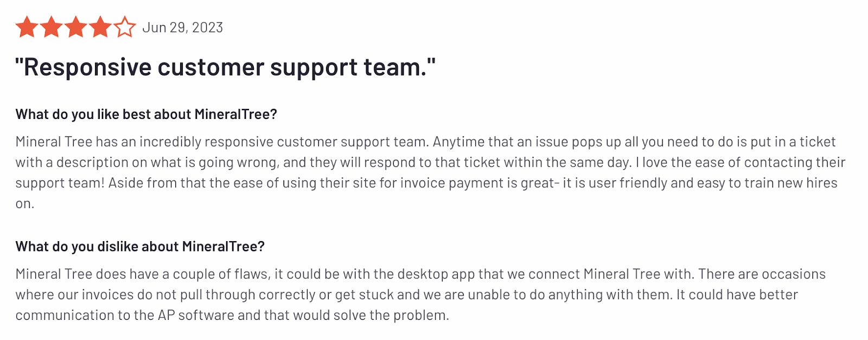Click the first filled rating star
Image resolution: width=868 pixels, height=340 pixels.
(x=27, y=27)
